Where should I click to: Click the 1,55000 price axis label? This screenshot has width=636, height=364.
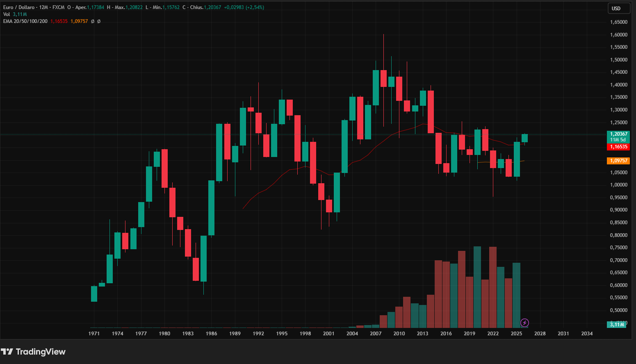[x=619, y=47]
